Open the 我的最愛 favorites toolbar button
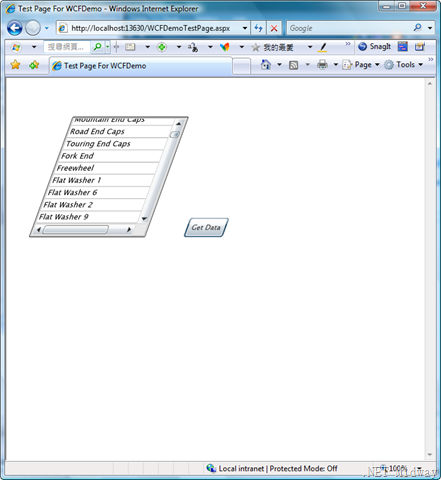Image resolution: width=441 pixels, height=480 pixels. [x=273, y=47]
